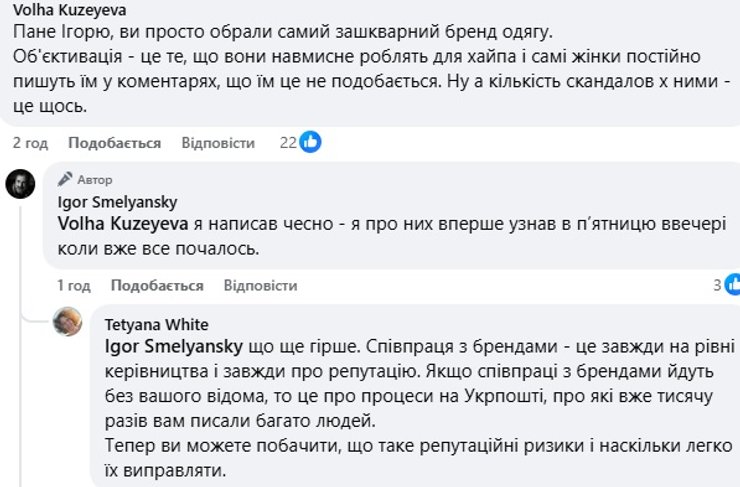This screenshot has height=487, width=740.
Task: Open the '1 год' reply timestamp
Action: point(74,285)
